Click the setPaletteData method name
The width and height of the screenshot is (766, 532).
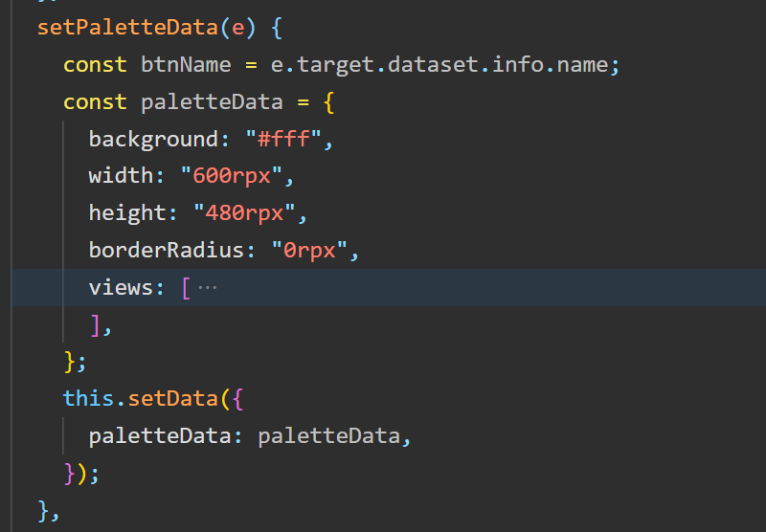click(x=127, y=28)
